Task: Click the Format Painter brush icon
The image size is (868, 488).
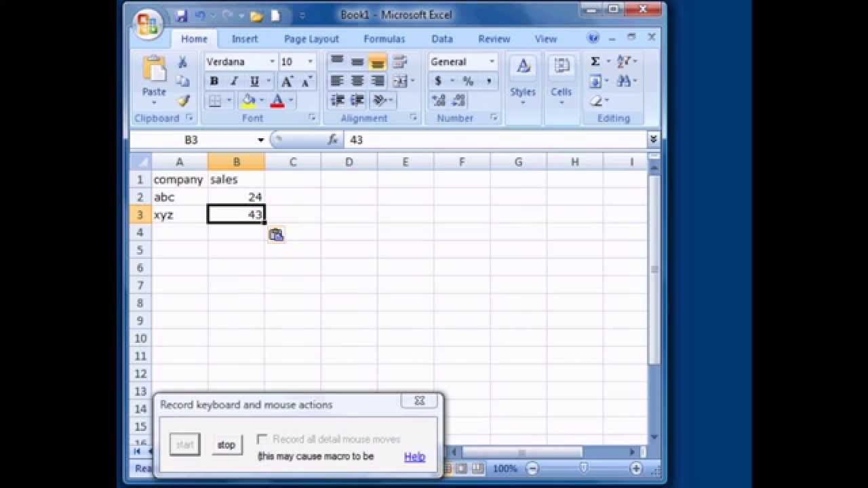Action: coord(183,100)
